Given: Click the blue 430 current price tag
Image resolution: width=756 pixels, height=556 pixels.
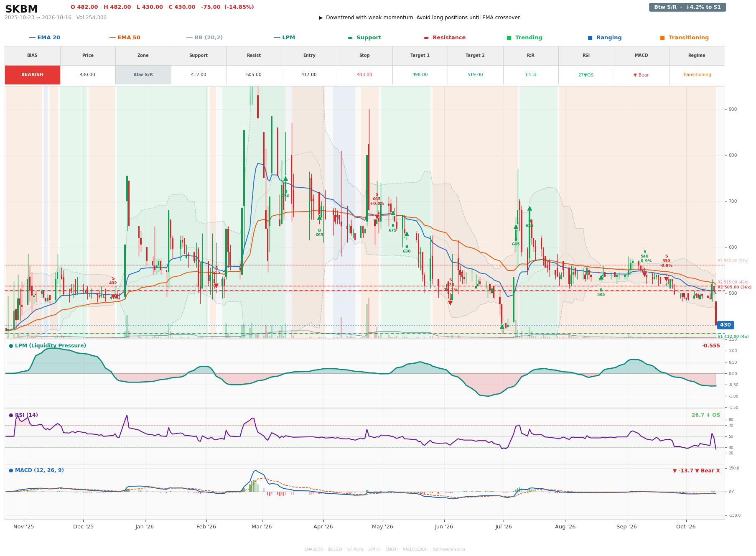Looking at the screenshot, I should (x=725, y=325).
